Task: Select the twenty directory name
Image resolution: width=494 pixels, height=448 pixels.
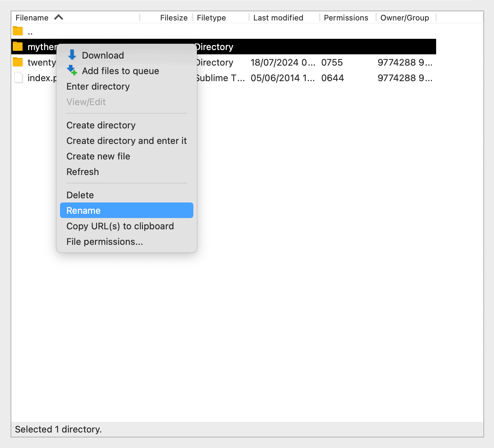Action: 42,62
